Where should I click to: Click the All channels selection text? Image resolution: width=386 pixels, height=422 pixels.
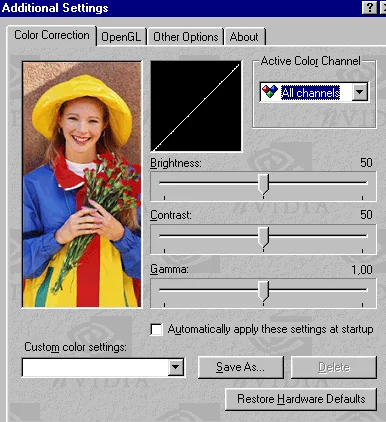click(310, 93)
